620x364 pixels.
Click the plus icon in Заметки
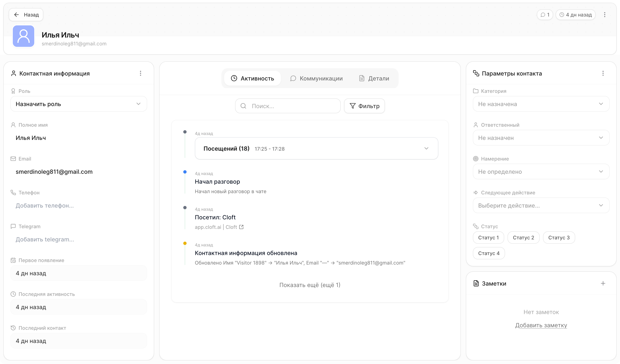(603, 283)
